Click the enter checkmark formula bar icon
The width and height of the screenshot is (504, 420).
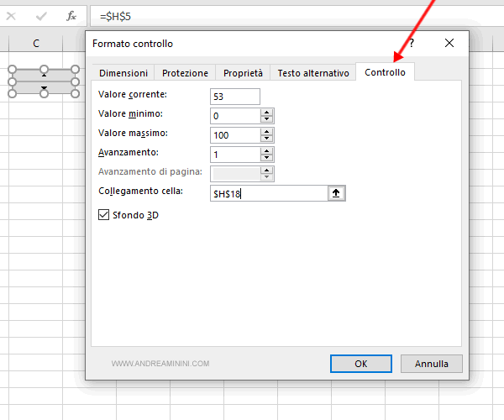click(40, 15)
